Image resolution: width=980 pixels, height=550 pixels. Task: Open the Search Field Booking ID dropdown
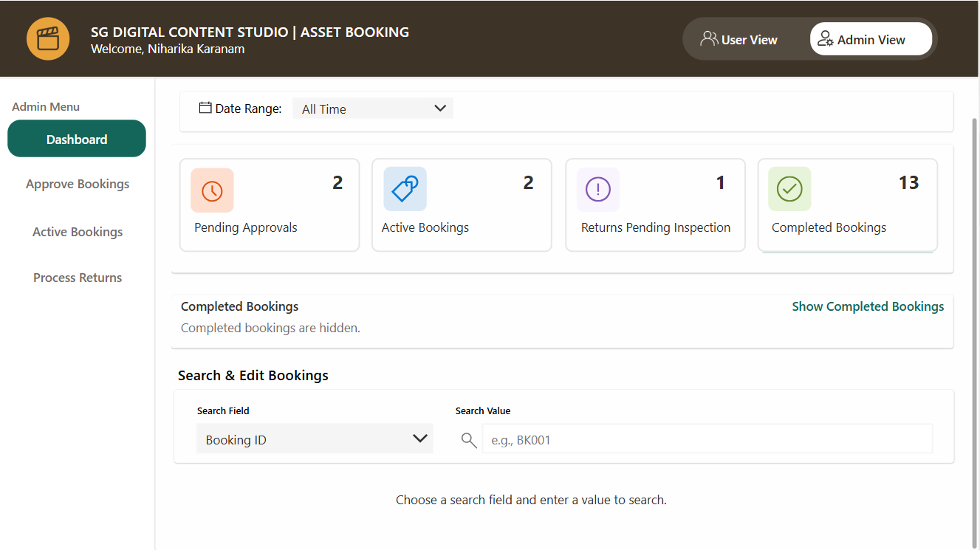315,439
